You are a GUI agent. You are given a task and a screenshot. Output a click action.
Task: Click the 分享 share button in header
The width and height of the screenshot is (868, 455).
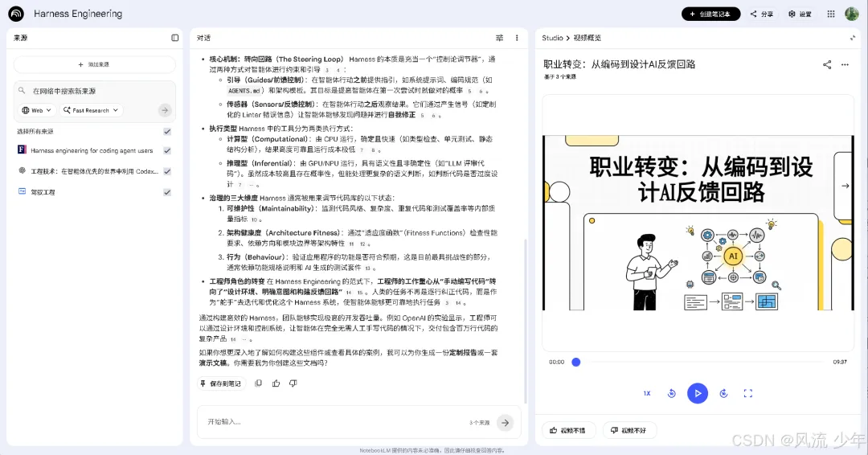762,14
